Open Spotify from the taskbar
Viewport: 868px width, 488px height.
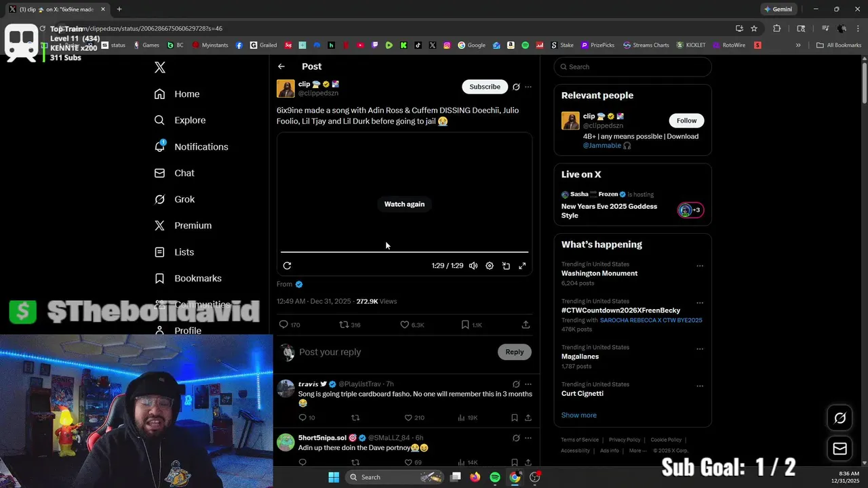495,477
